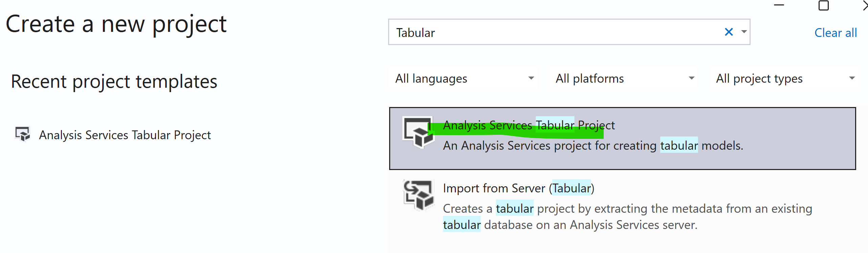Screen dimensions: 868x253
Task: Open recent template Analysis Services Tabular Project
Action: [x=125, y=135]
